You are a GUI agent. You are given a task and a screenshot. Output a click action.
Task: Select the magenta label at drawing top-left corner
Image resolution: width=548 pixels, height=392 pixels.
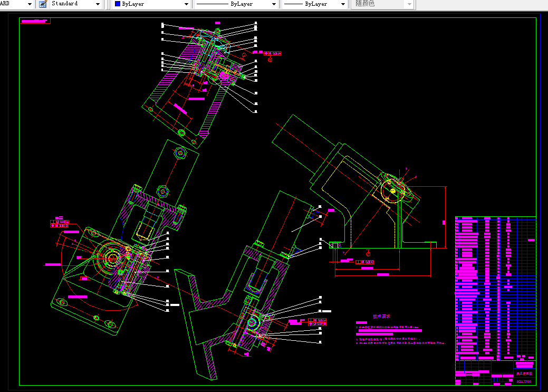click(x=34, y=21)
